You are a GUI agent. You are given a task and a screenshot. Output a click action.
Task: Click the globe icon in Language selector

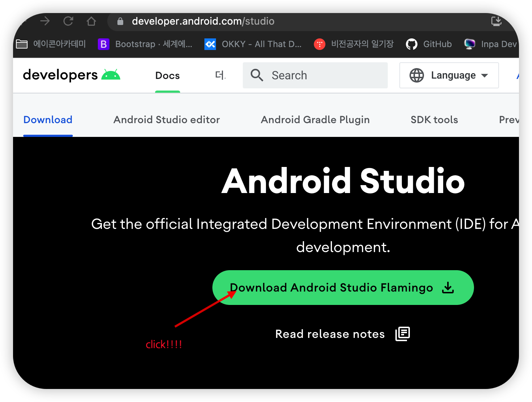point(417,75)
